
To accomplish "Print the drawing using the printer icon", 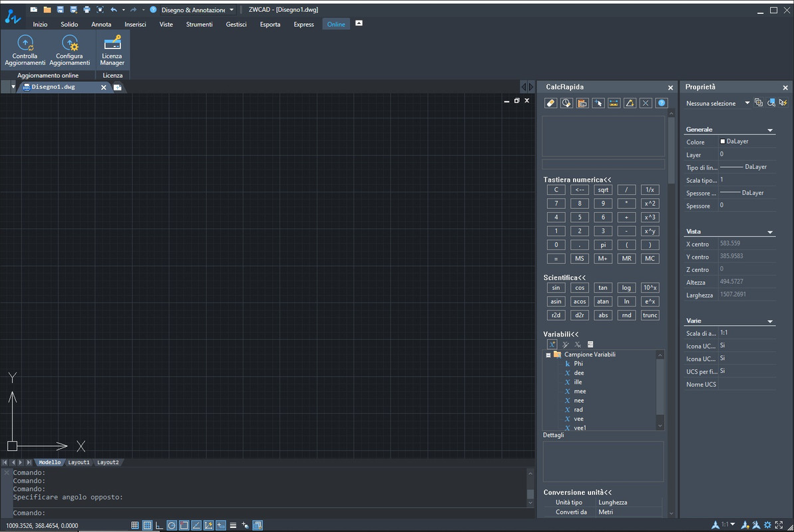I will tap(87, 9).
